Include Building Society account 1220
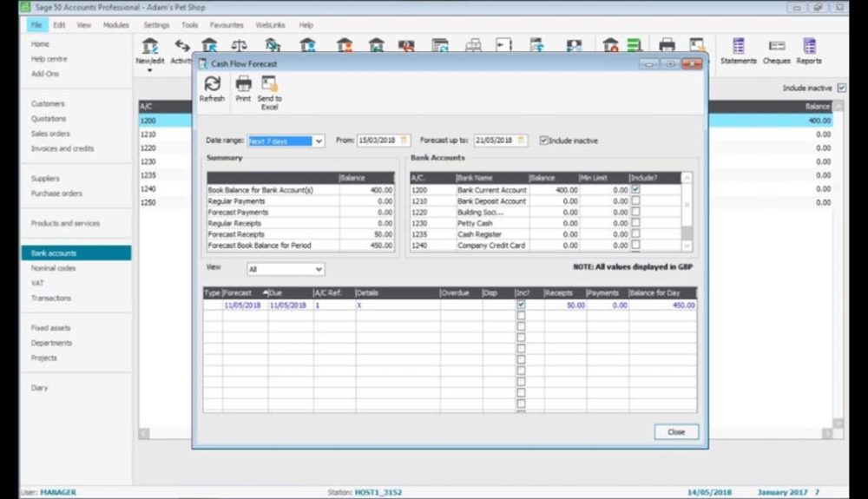Viewport: 868px width, 499px height. (x=635, y=212)
